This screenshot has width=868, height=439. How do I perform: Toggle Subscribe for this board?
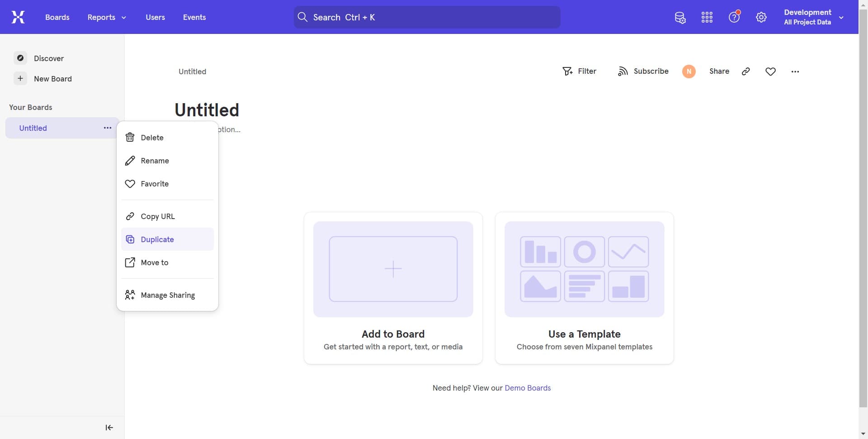[x=643, y=72]
